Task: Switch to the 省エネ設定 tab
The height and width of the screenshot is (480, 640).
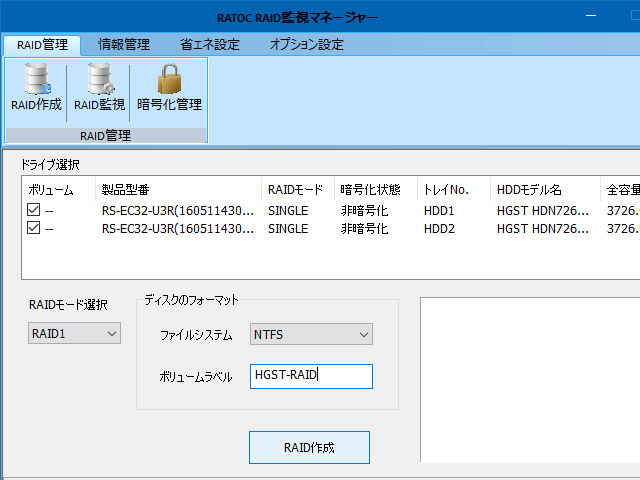Action: 210,44
